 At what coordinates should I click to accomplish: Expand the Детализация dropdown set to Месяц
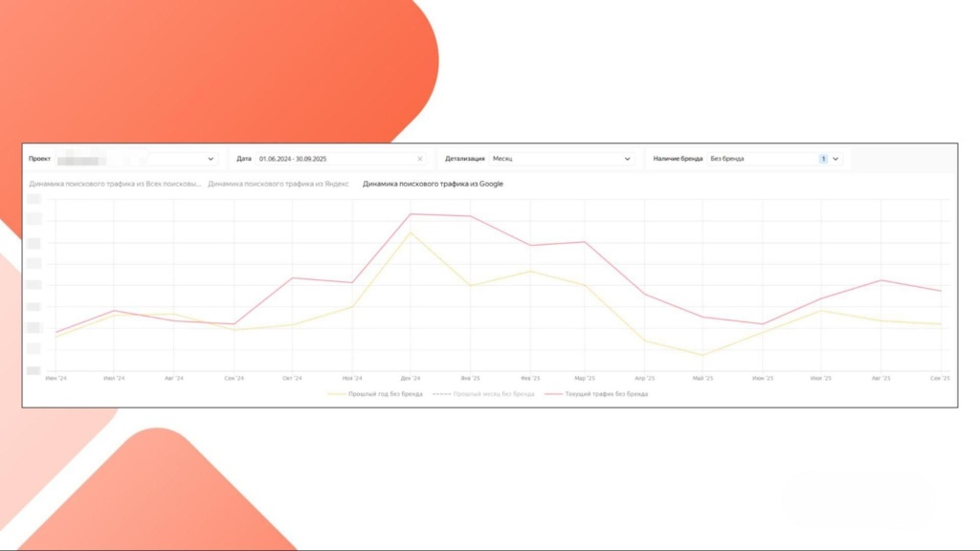[x=627, y=159]
